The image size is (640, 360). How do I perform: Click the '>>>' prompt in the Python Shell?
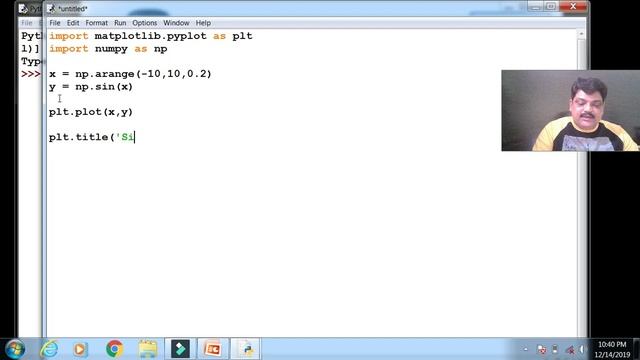[31, 74]
